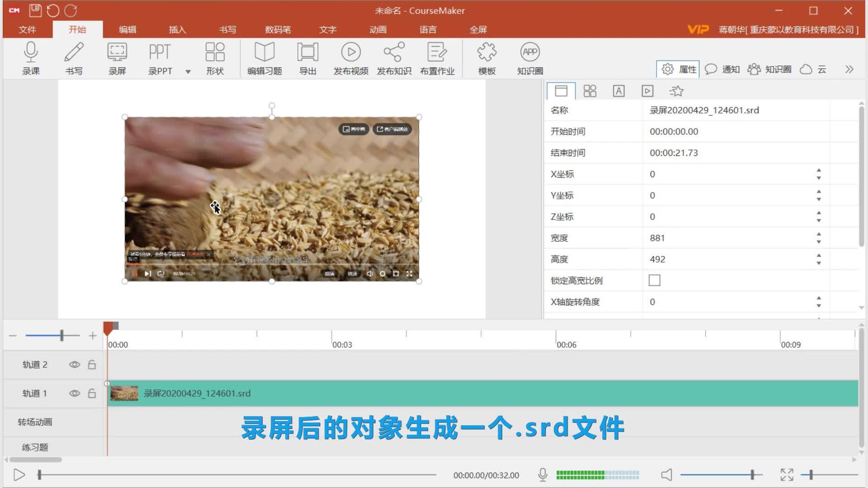Click the 结束时间 value field
The width and height of the screenshot is (868, 488).
point(736,153)
